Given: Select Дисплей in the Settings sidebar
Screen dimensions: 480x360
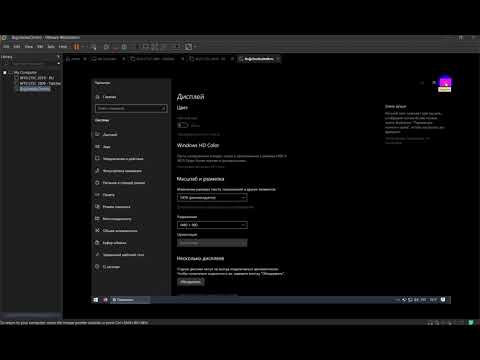Looking at the screenshot, I should [x=131, y=135].
